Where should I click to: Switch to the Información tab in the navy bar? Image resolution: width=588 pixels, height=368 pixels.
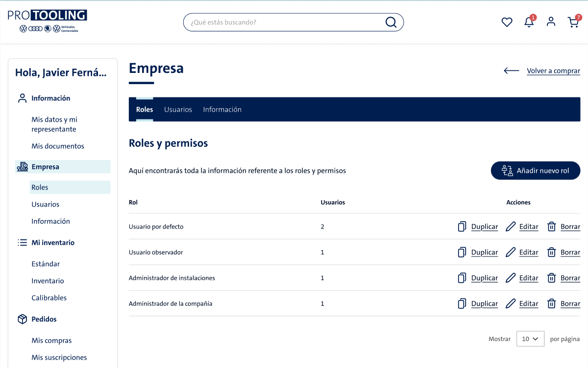222,110
